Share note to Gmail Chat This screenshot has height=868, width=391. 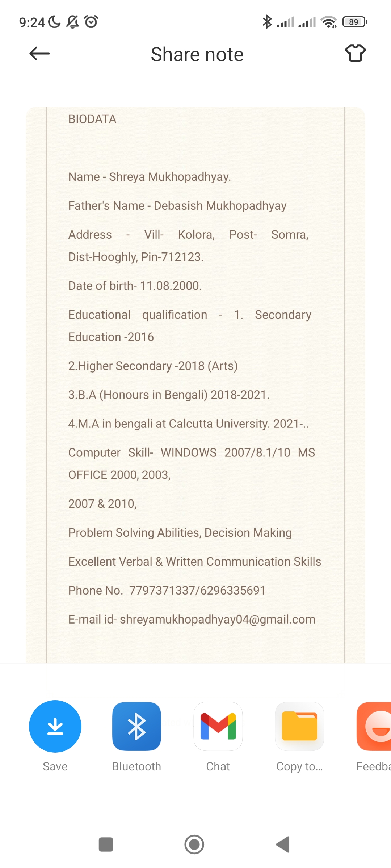tap(218, 726)
